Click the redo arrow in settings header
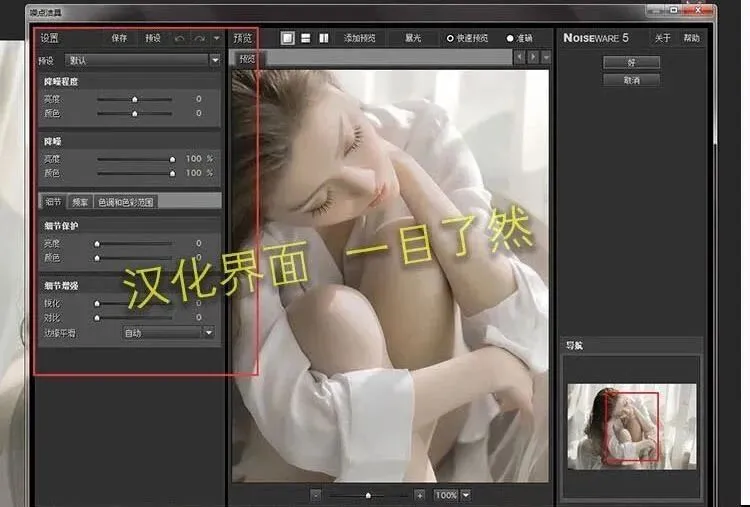 point(200,38)
